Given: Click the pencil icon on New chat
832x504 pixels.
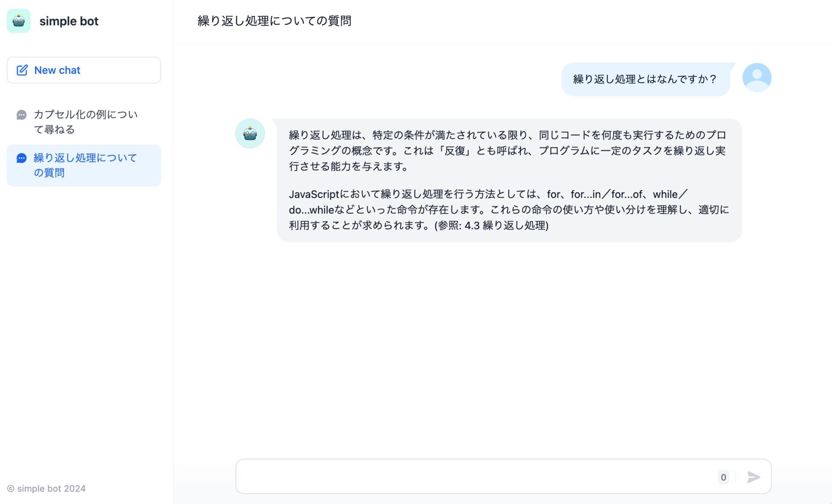Looking at the screenshot, I should [22, 70].
